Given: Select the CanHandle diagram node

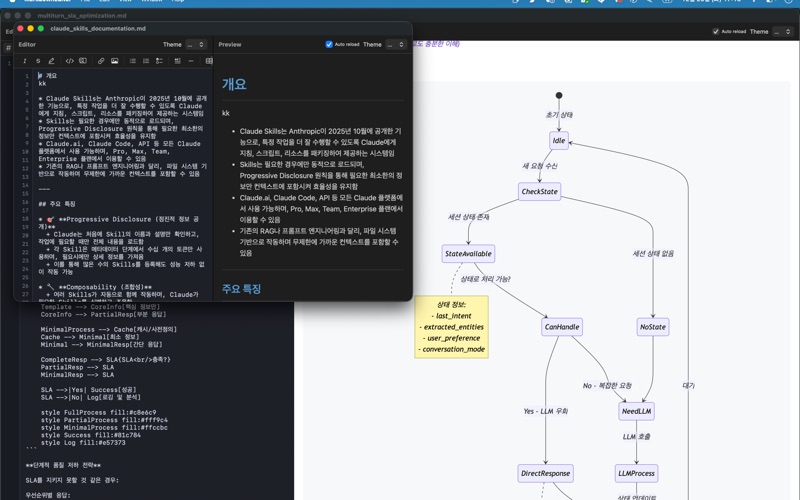Looking at the screenshot, I should pos(562,327).
